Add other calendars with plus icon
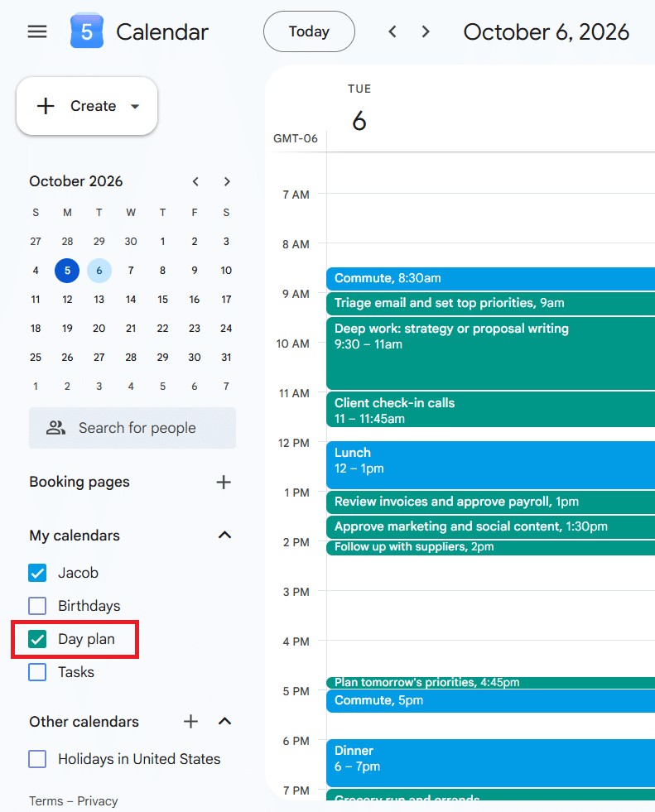Screen dimensions: 655x812 click(190, 722)
